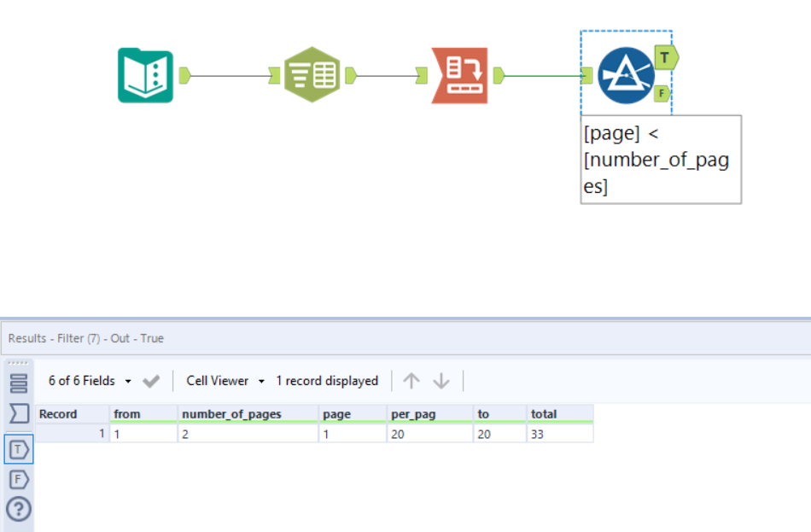Show False output using the F sidebar icon
The width and height of the screenshot is (811, 532).
click(18, 479)
